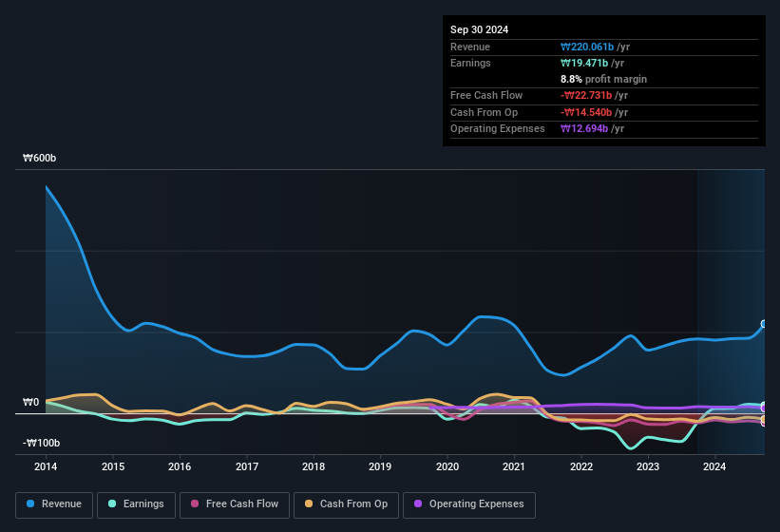Image resolution: width=780 pixels, height=532 pixels.
Task: Click the orange Cash From Op dot
Action: 310,503
